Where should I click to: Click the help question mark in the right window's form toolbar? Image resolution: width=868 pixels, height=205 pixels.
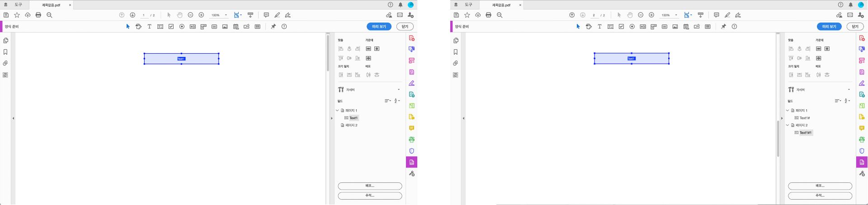point(734,27)
